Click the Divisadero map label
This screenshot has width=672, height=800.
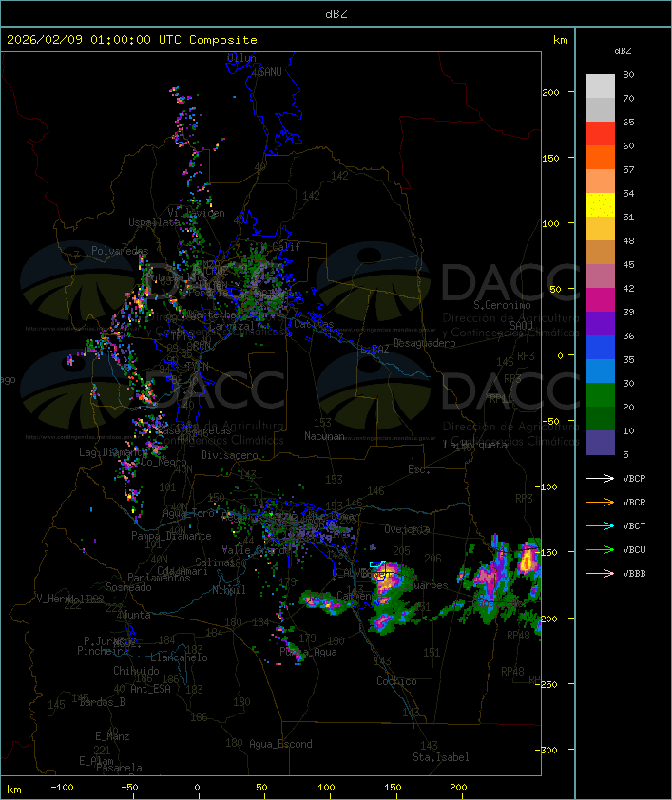(230, 454)
